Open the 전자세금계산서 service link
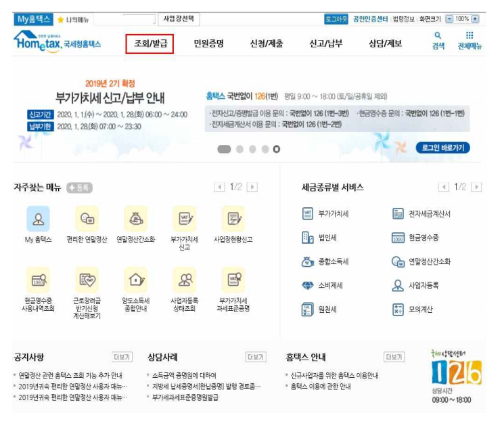 point(429,214)
